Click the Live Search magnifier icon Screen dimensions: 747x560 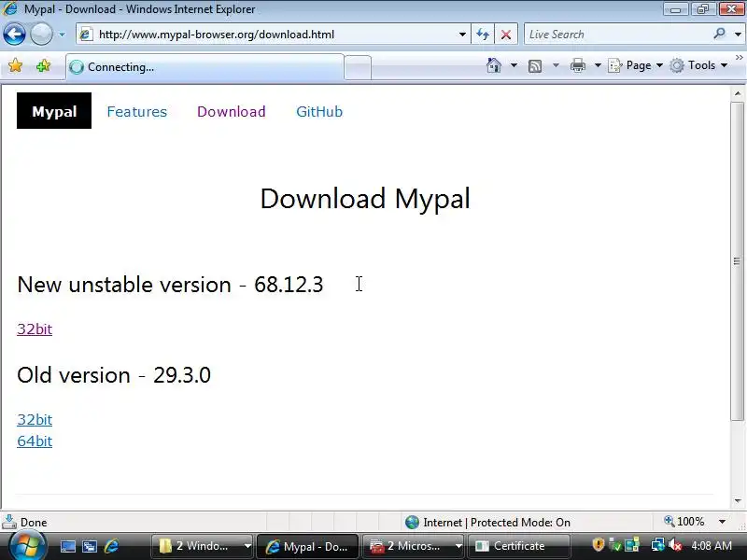719,34
